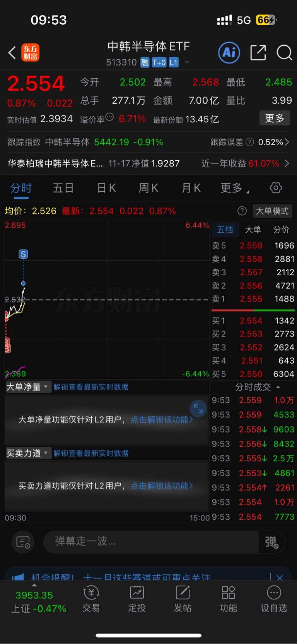This screenshot has height=644, width=297.
Task: Open the search magnifier icon
Action: [x=284, y=53]
